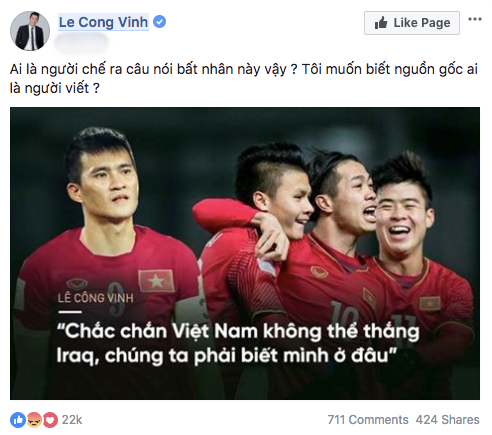Open the Le Cong Vinh page name link
The image size is (492, 435).
click(103, 22)
